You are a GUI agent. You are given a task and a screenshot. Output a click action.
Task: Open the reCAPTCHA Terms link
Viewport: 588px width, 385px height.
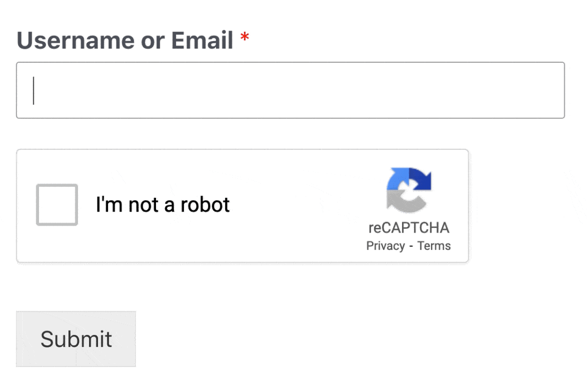(x=434, y=246)
